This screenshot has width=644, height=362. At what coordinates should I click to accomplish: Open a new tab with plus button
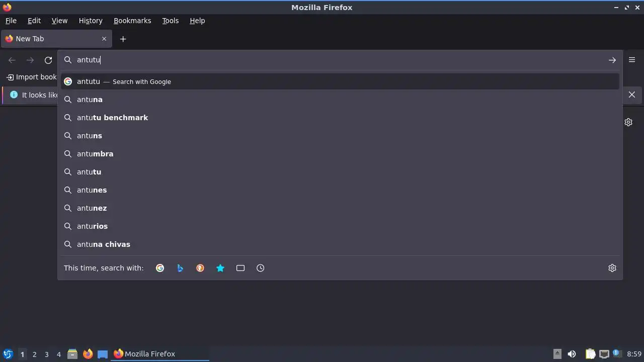(x=123, y=39)
